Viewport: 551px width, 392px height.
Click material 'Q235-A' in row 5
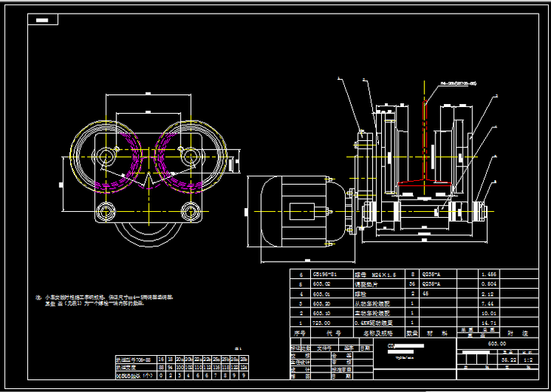[x=431, y=284]
